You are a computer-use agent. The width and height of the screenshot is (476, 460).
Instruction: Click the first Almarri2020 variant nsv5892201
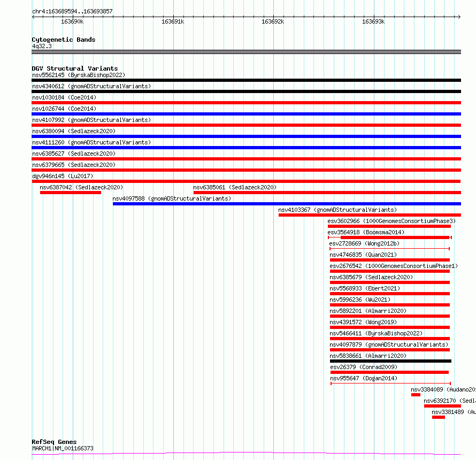368,311
